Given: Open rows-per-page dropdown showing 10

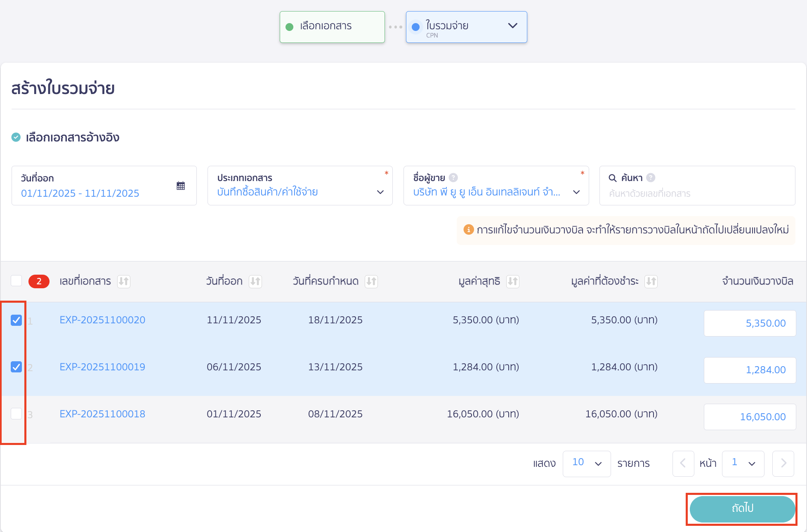Looking at the screenshot, I should (x=586, y=464).
